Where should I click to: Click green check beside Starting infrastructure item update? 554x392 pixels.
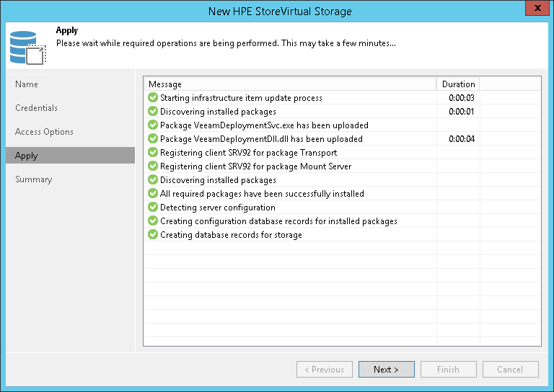152,98
